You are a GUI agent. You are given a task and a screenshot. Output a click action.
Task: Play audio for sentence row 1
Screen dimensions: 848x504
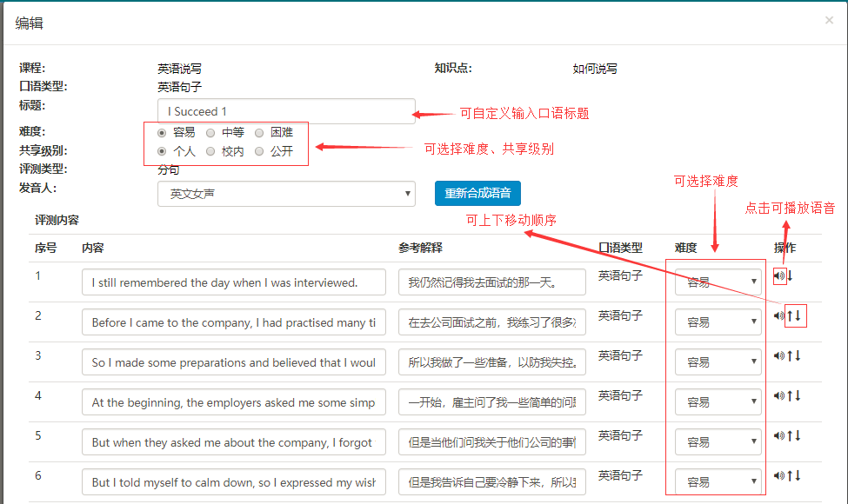pos(778,276)
